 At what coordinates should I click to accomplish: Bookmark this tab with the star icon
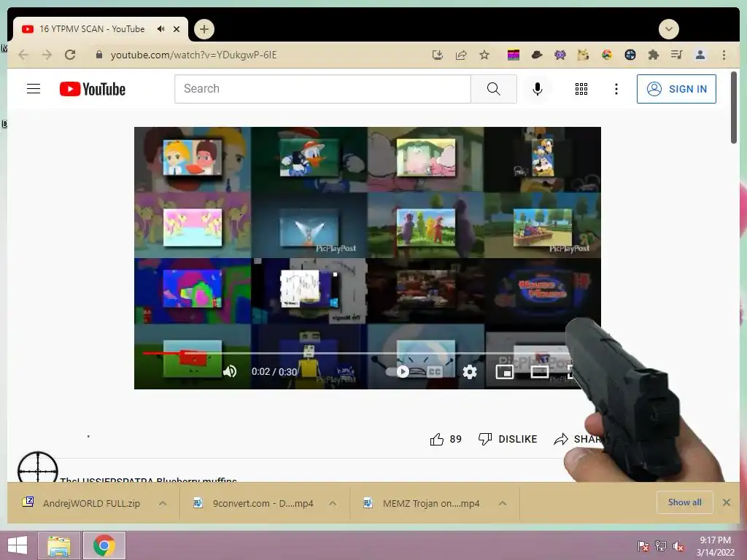pos(484,55)
